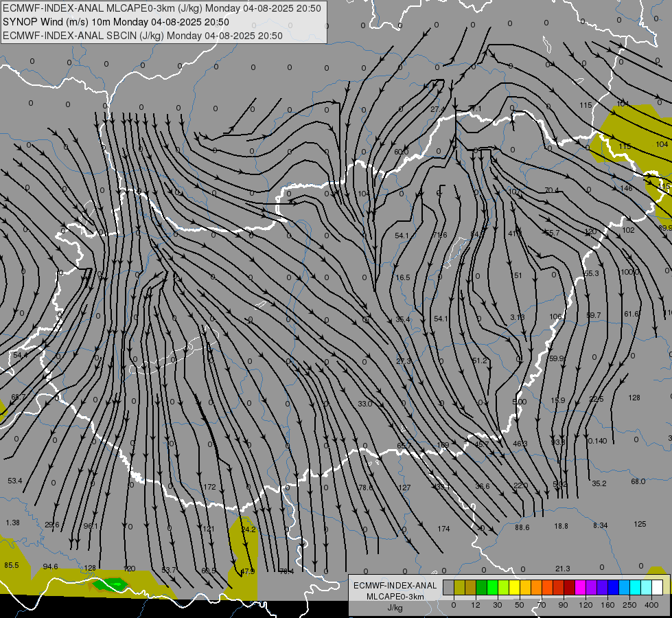The width and height of the screenshot is (672, 618).
Task: Click the 70 tick label on legend scale
Action: 542,605
